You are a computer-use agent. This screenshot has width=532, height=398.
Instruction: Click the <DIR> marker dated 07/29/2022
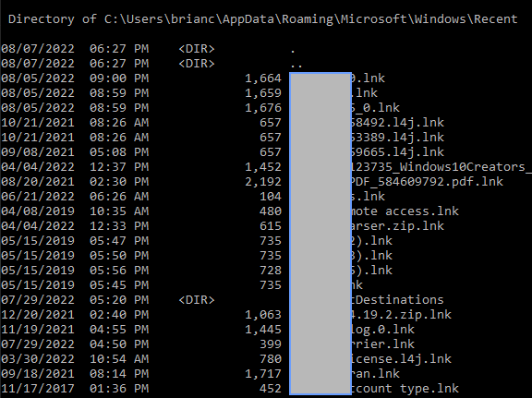pyautogui.click(x=197, y=300)
